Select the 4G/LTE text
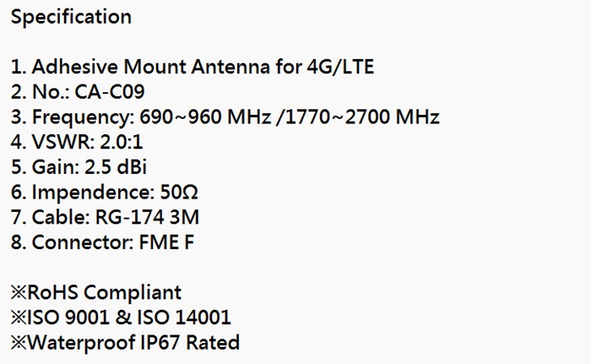The width and height of the screenshot is (591, 364). [344, 67]
